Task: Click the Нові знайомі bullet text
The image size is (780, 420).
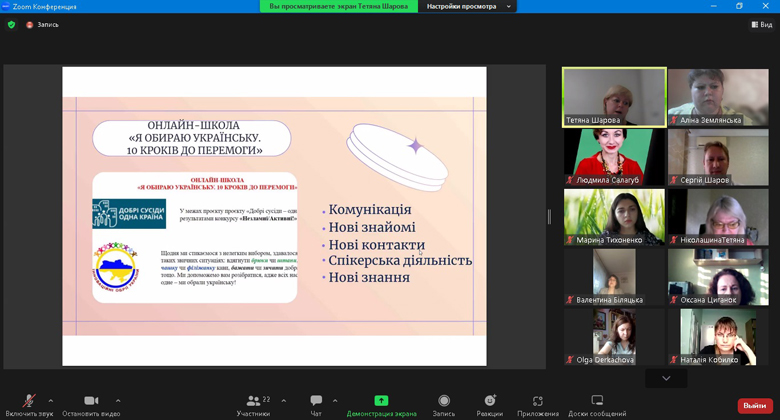Action: click(372, 227)
